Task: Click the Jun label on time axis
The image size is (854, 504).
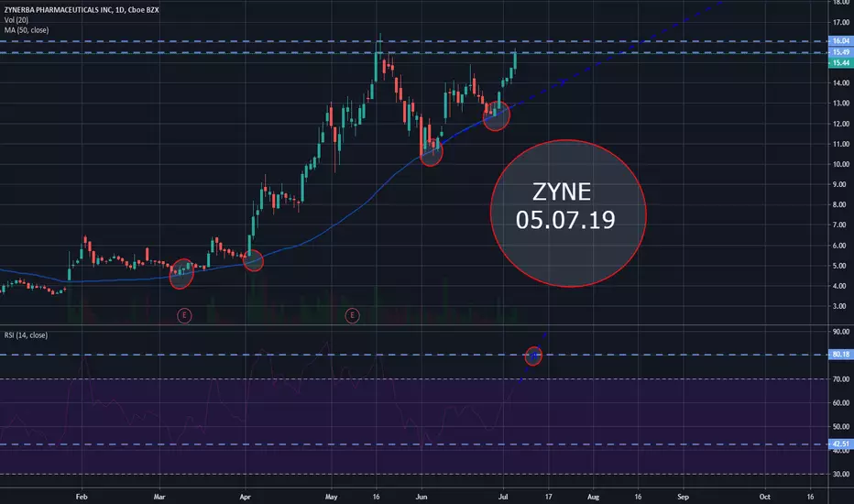Action: (x=421, y=497)
